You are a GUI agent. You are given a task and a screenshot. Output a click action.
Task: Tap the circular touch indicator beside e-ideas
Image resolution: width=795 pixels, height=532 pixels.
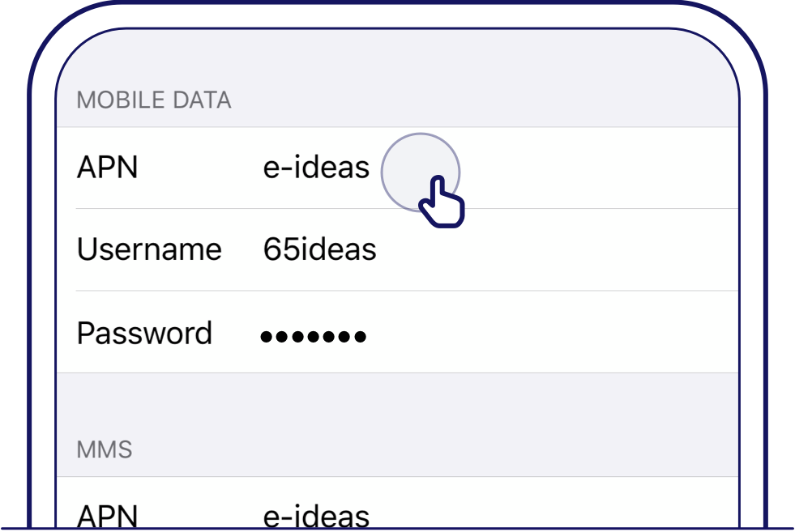click(x=420, y=171)
